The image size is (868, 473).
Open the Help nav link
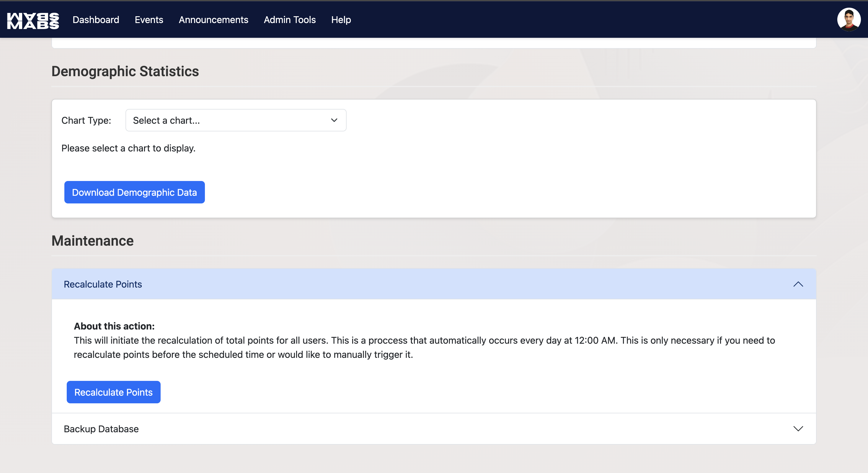pyautogui.click(x=341, y=20)
